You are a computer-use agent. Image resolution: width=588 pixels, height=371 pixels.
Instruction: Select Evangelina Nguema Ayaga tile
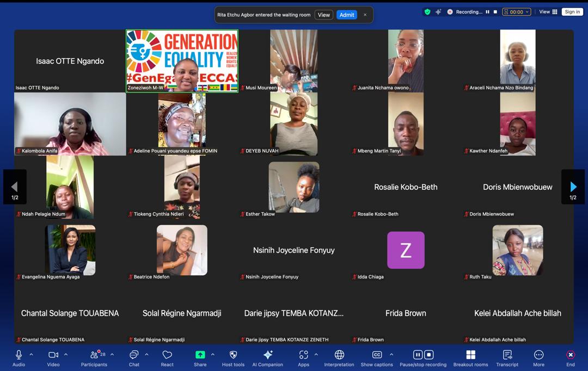(70, 250)
